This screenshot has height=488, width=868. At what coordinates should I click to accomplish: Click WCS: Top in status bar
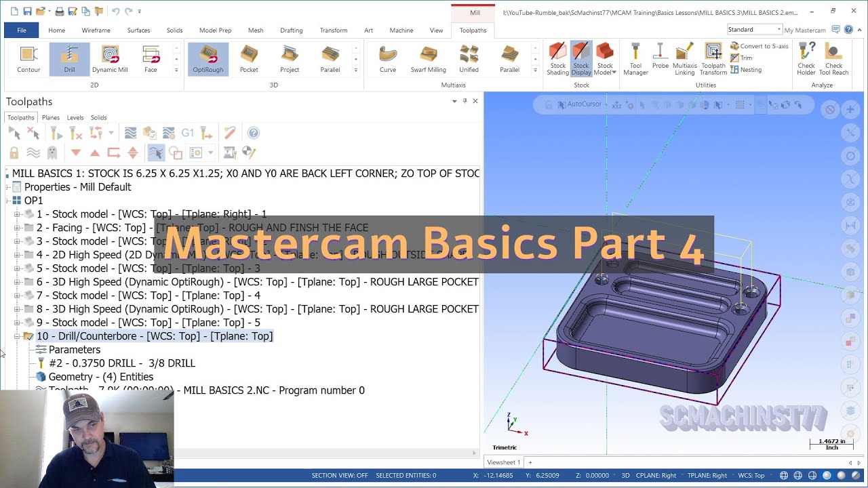[x=751, y=475]
